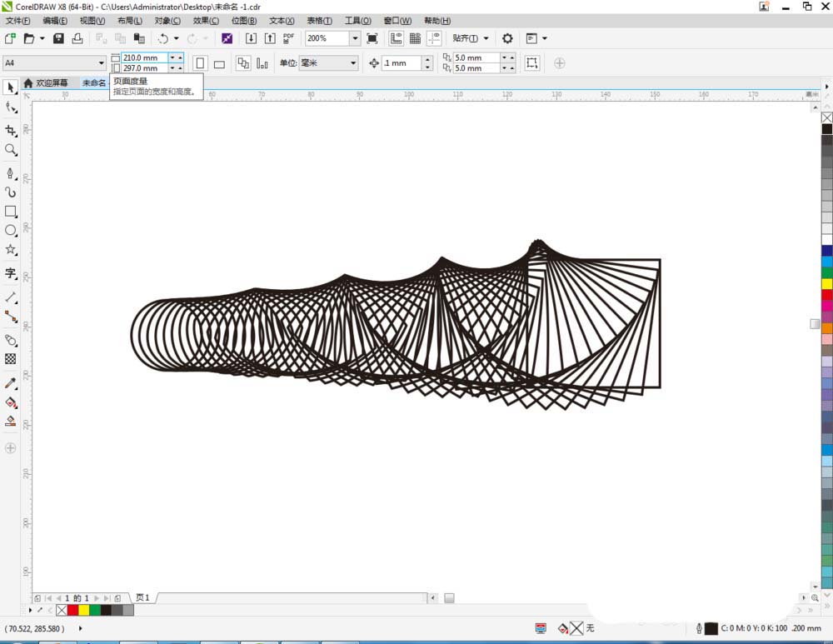Select the Shape edit tool

tap(11, 107)
